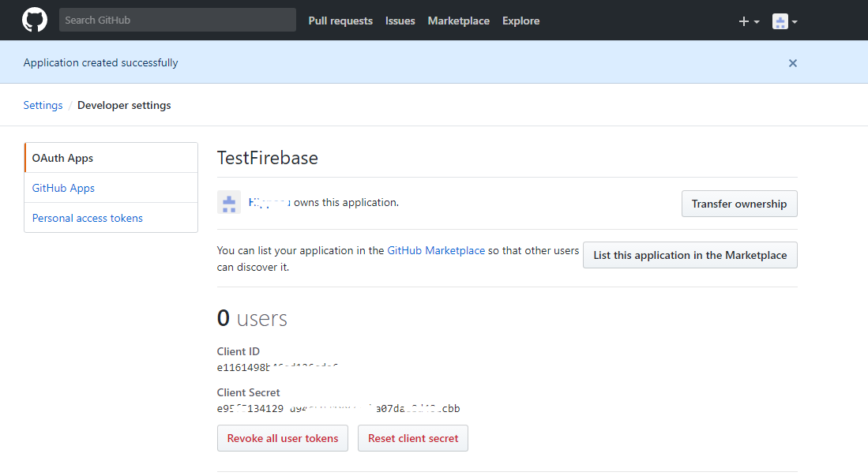The width and height of the screenshot is (868, 476).
Task: Click the Settings breadcrumb link
Action: coord(43,105)
